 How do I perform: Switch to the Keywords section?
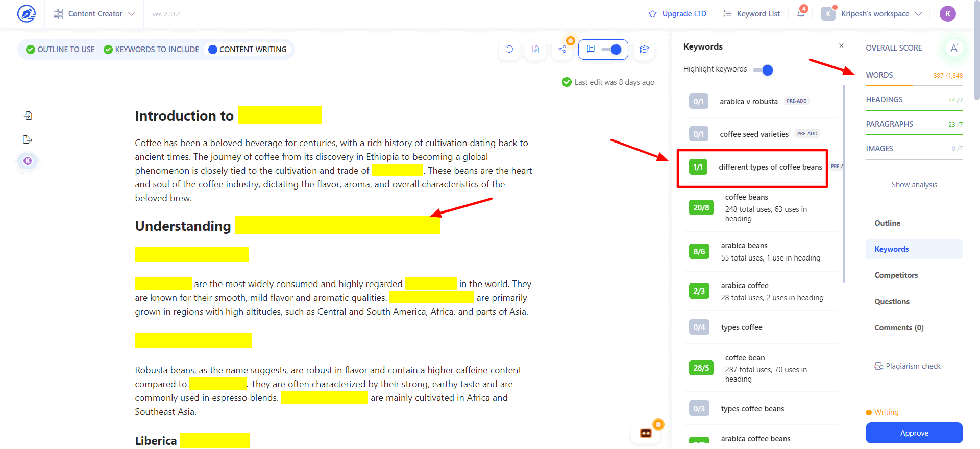(x=914, y=249)
